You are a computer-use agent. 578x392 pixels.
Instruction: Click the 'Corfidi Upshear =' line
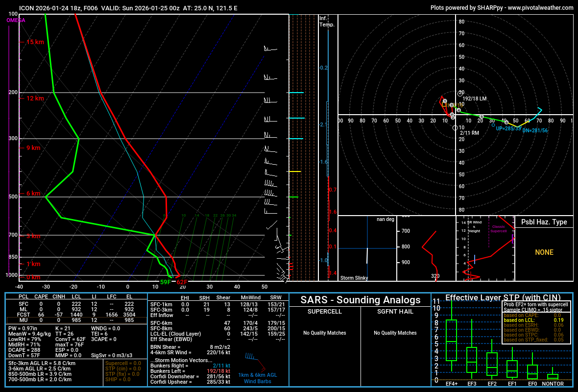coord(190,382)
